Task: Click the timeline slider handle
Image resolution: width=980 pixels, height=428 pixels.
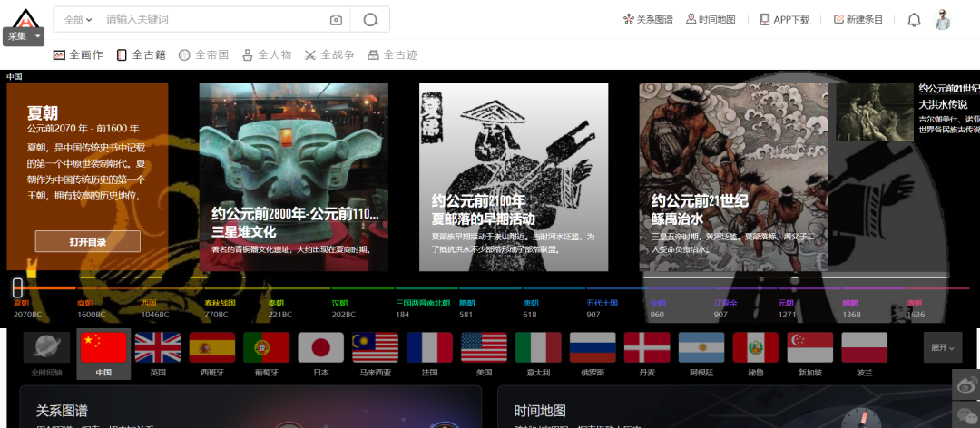Action: tap(17, 287)
